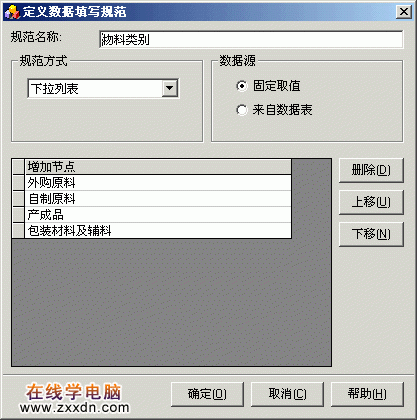The height and width of the screenshot is (420, 417).
Task: Click row selector beside 包装材料及辅料
Action: point(18,231)
